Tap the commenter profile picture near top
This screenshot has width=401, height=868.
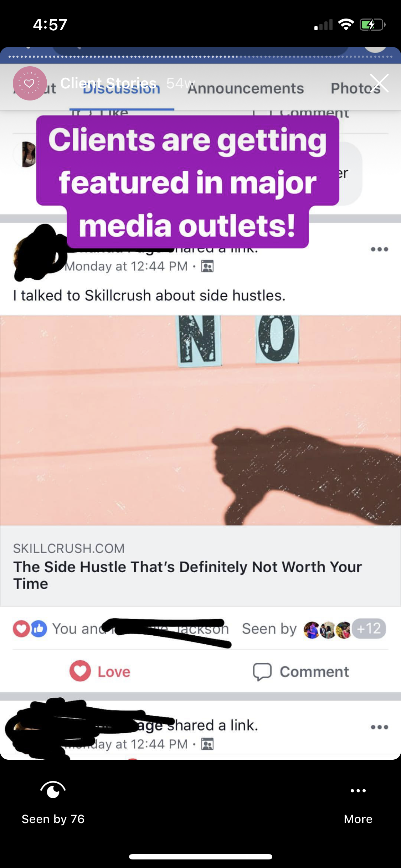(x=29, y=154)
